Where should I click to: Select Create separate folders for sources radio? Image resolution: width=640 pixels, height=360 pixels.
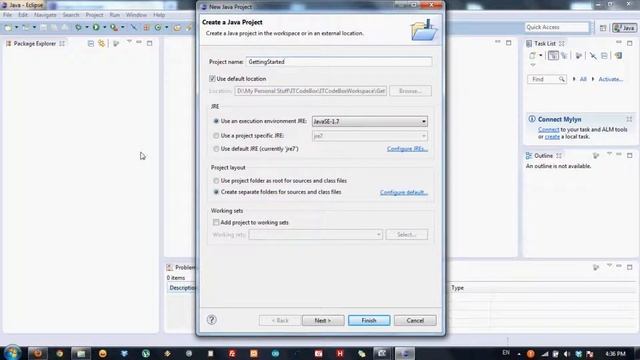click(x=216, y=192)
